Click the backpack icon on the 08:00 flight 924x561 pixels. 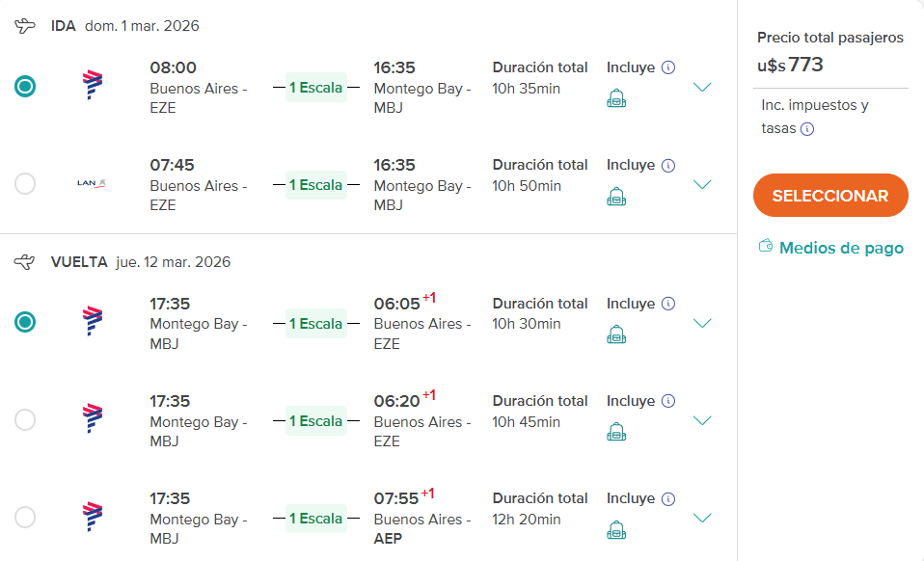click(x=616, y=98)
